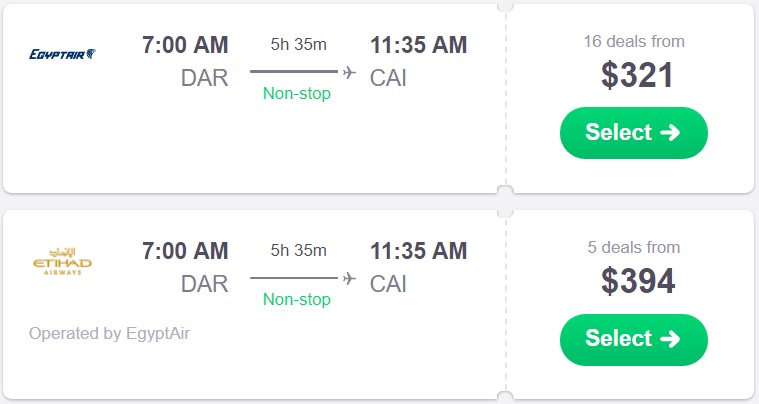The height and width of the screenshot is (404, 759).
Task: Open the "16 deals from" text
Action: click(634, 41)
